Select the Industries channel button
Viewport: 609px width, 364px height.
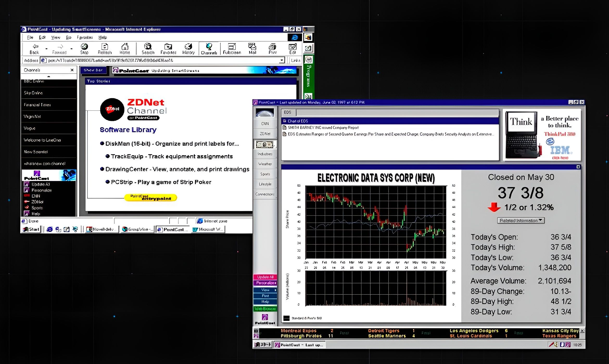[x=265, y=154]
